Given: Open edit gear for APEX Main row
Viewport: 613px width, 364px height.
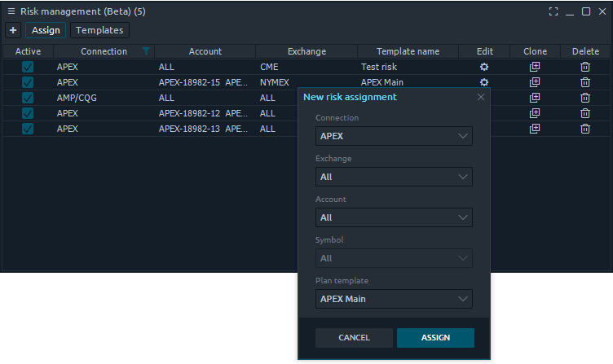Looking at the screenshot, I should (x=484, y=82).
